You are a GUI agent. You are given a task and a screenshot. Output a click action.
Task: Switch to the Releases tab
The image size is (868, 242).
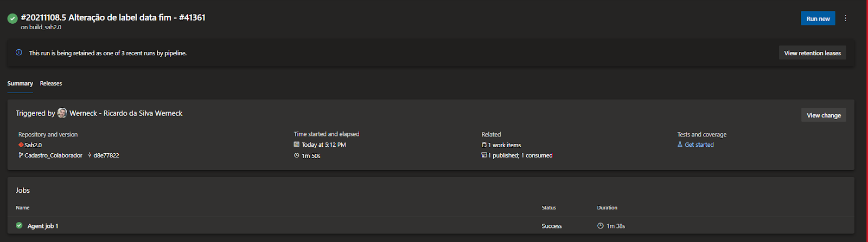[51, 83]
